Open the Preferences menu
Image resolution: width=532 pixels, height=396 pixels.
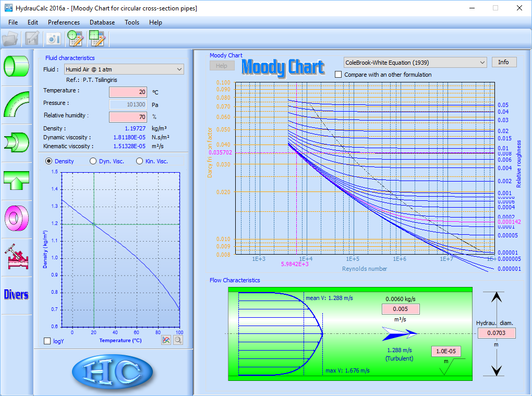pyautogui.click(x=64, y=22)
